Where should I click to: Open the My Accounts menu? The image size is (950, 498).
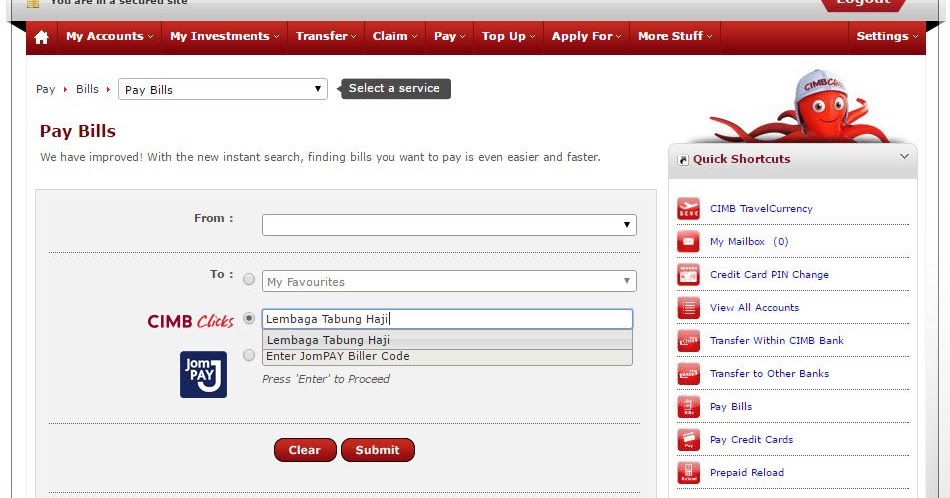(109, 36)
